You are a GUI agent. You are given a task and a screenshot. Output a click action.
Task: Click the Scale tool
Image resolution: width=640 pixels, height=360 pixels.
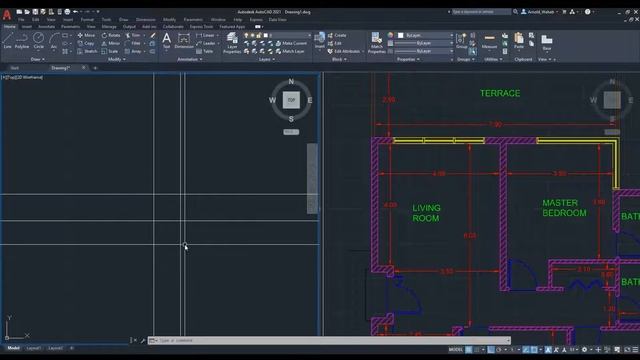coord(110,51)
